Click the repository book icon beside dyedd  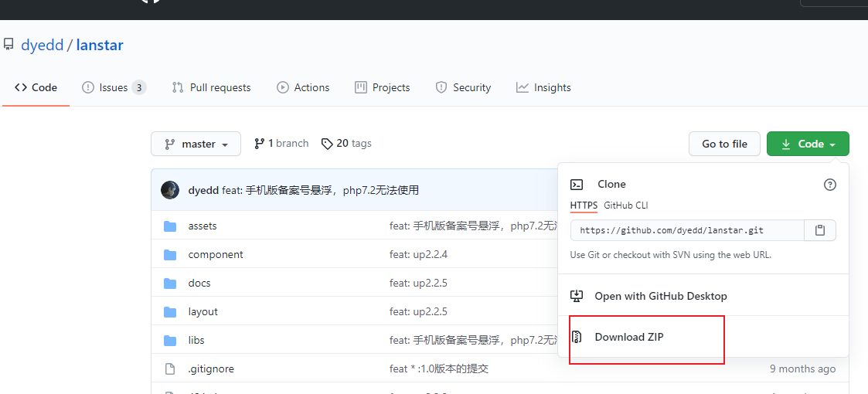click(x=9, y=44)
